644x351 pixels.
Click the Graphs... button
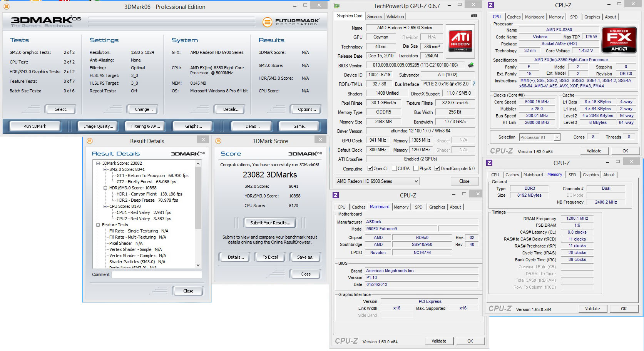193,126
